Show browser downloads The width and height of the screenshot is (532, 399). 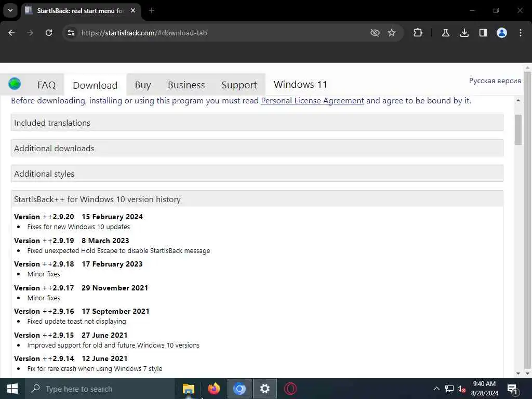click(464, 33)
